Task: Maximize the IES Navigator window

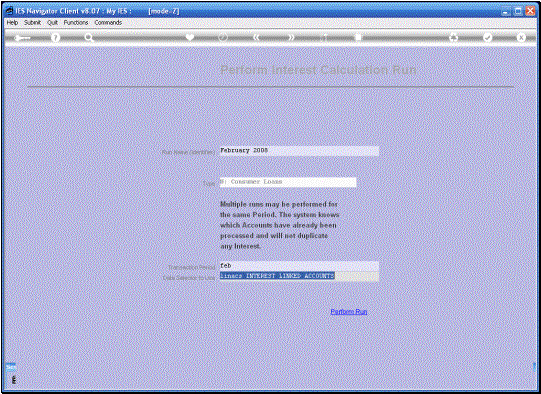Action: [x=518, y=11]
